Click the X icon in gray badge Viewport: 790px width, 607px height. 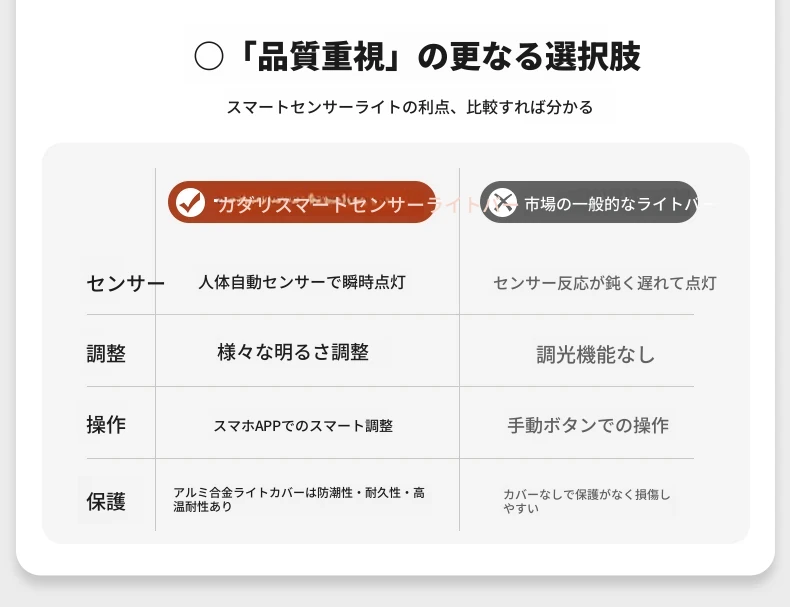502,203
